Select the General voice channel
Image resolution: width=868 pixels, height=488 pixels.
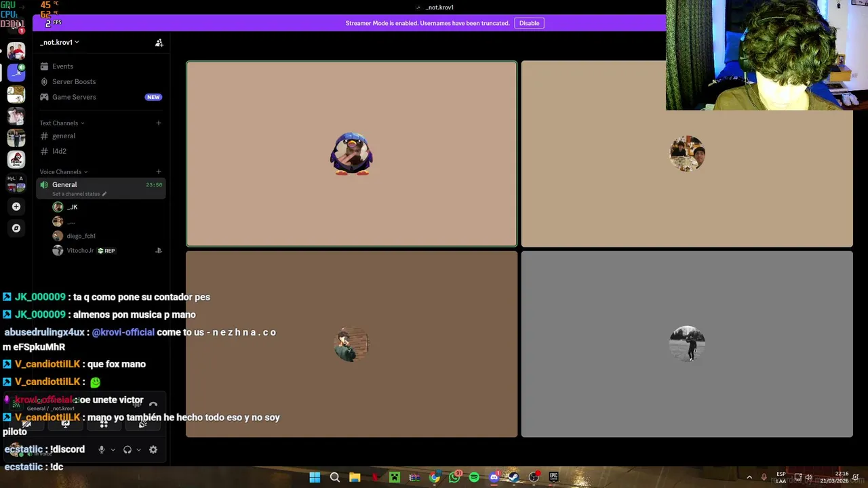coord(102,188)
